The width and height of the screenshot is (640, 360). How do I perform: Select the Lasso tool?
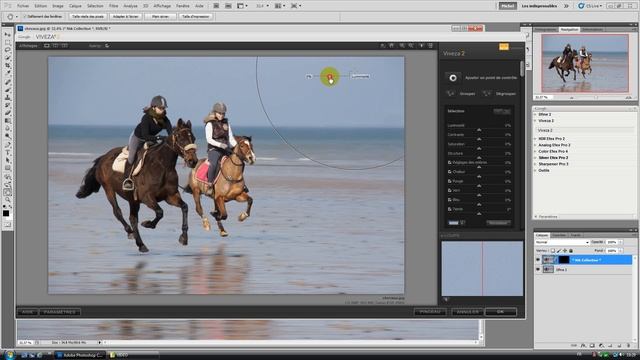7,50
